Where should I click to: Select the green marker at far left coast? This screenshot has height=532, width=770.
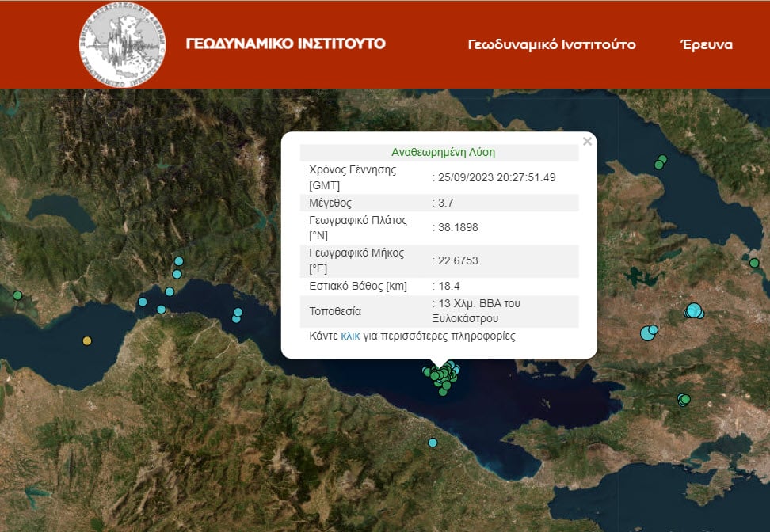tap(17, 295)
